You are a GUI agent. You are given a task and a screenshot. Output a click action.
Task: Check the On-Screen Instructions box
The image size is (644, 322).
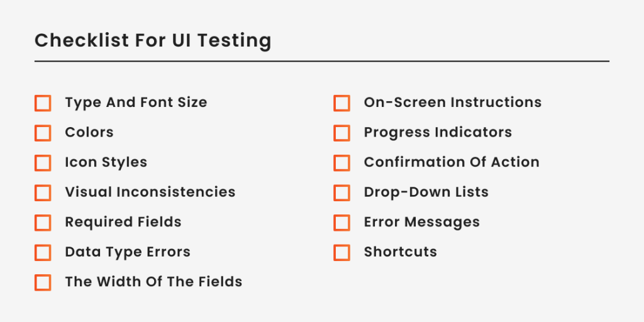341,103
